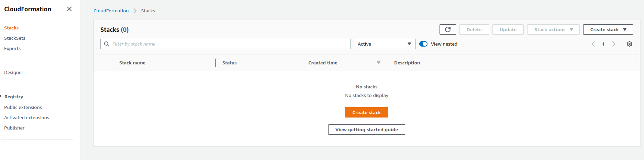Click the refresh stacks icon button
Image resolution: width=644 pixels, height=160 pixels.
point(447,29)
